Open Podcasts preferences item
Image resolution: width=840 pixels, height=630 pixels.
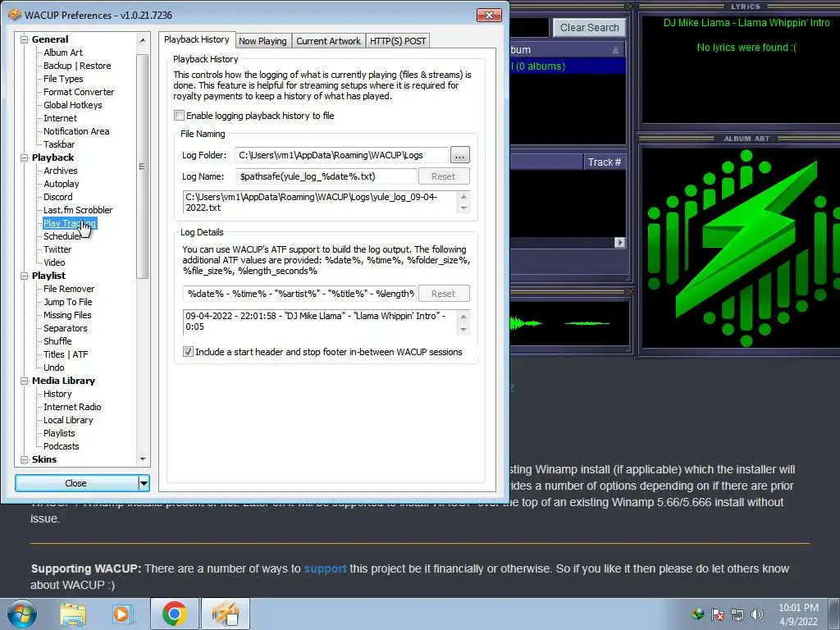point(61,446)
